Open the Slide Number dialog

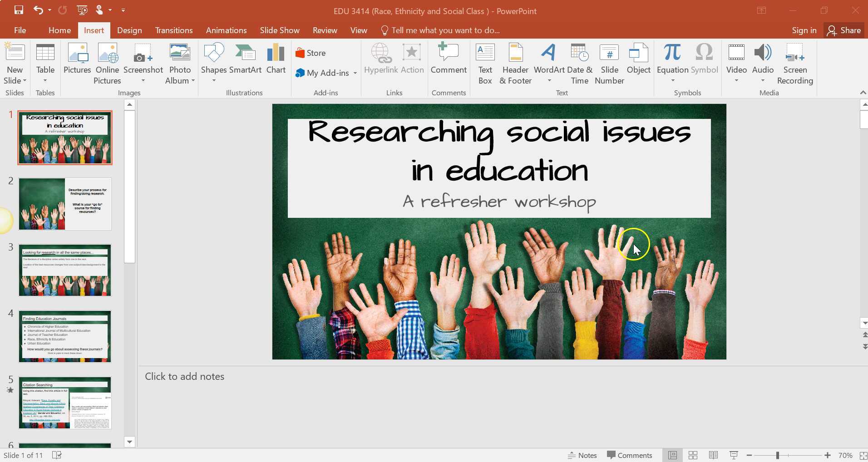click(x=609, y=64)
